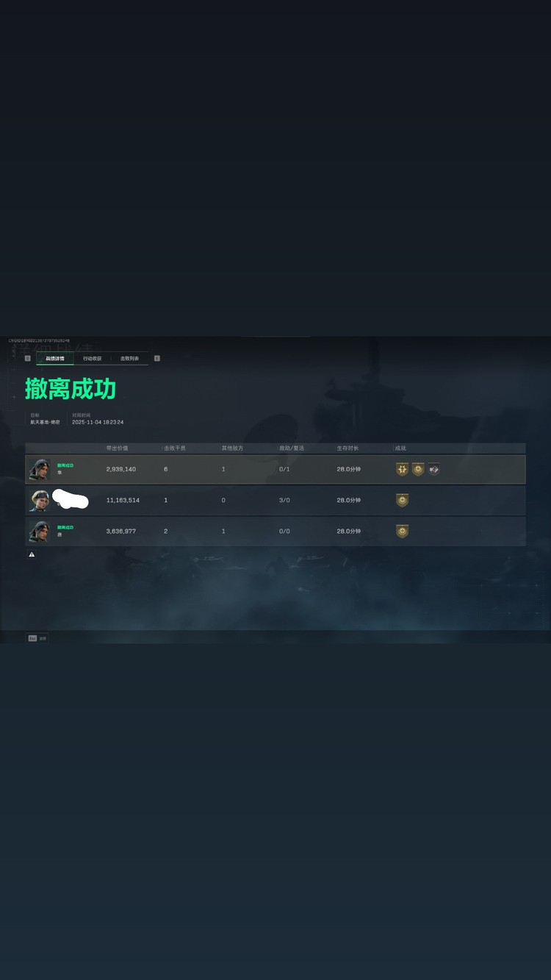Viewport: 551px width, 980px height.
Task: Click the right tab-switch key icon
Action: point(156,358)
